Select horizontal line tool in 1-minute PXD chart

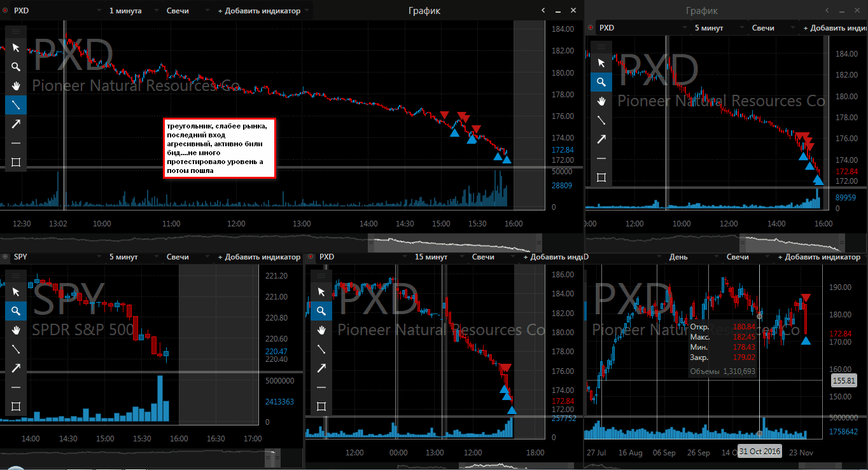(16, 143)
